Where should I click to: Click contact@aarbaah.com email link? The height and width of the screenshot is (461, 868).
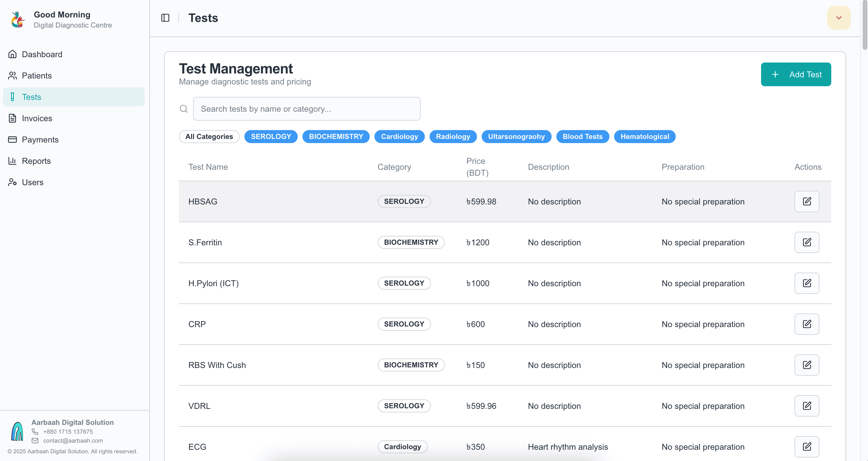pos(73,441)
